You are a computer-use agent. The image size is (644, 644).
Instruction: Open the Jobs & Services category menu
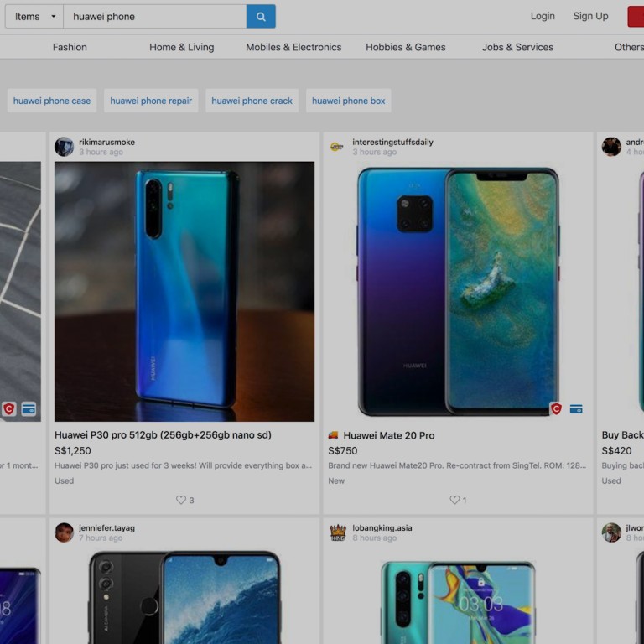coord(517,47)
